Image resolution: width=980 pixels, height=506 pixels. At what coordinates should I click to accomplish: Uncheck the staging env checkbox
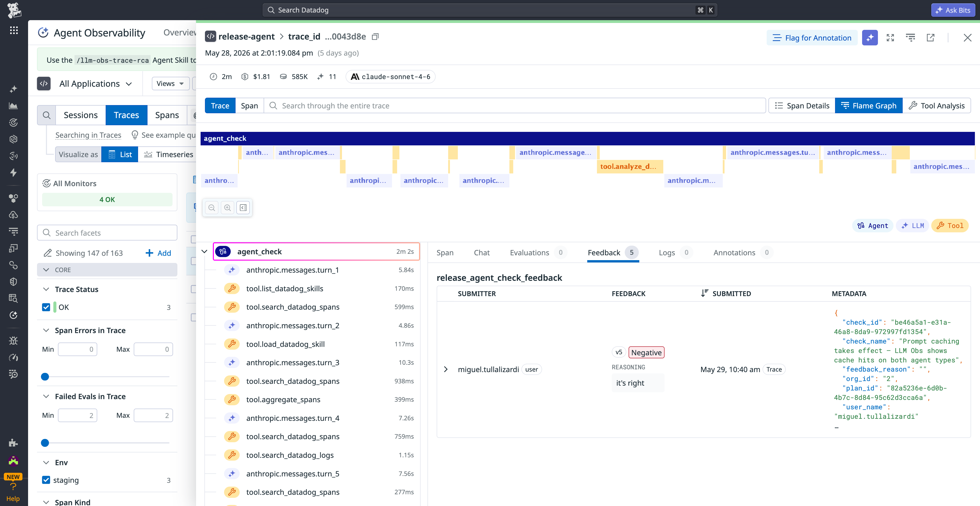pos(46,480)
